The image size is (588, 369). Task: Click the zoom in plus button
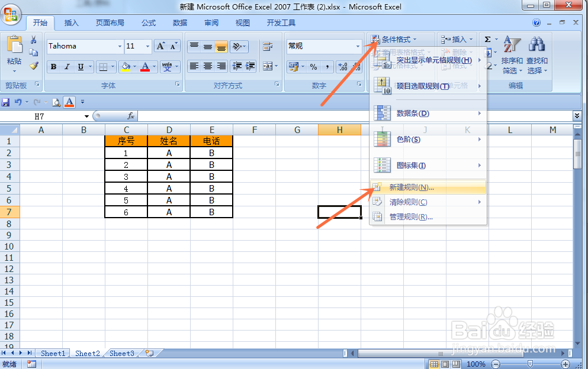pyautogui.click(x=565, y=364)
